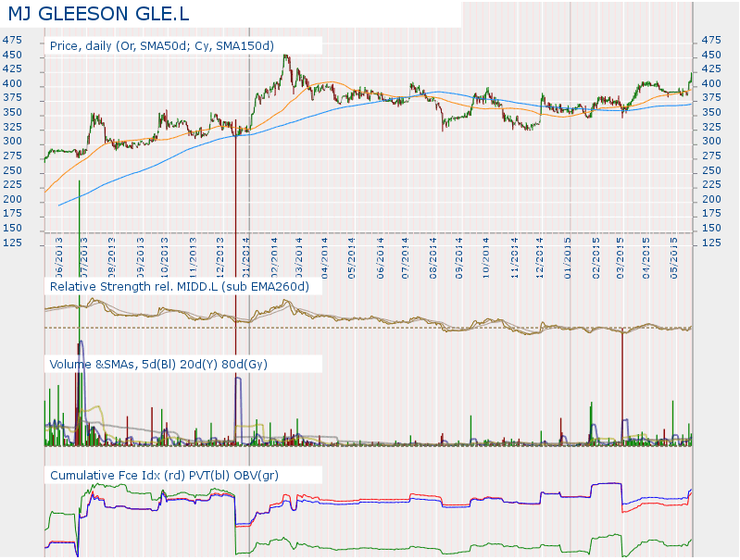Viewport: 740px width, 560px height.
Task: Select the 03/2014 date label
Action: click(x=299, y=258)
